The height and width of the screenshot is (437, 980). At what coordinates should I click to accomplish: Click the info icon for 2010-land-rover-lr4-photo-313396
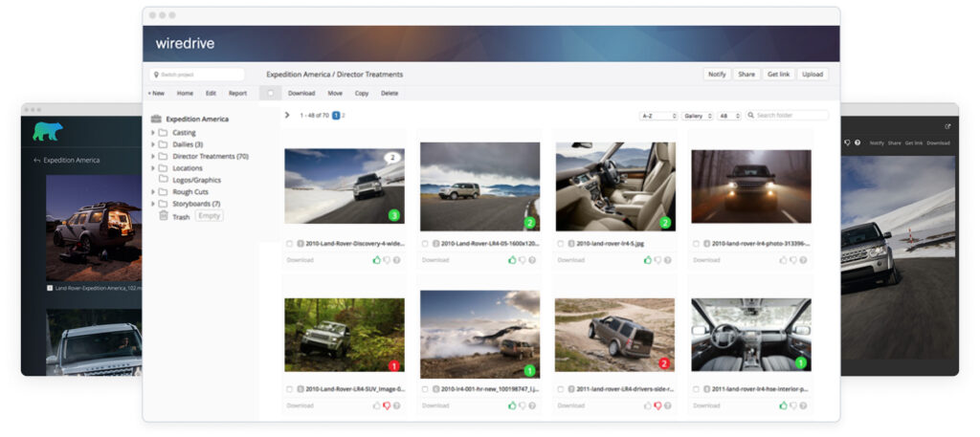803,260
